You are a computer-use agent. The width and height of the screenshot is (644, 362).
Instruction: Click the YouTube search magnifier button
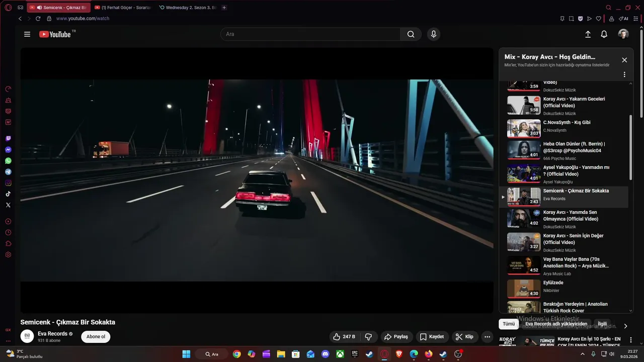(411, 34)
